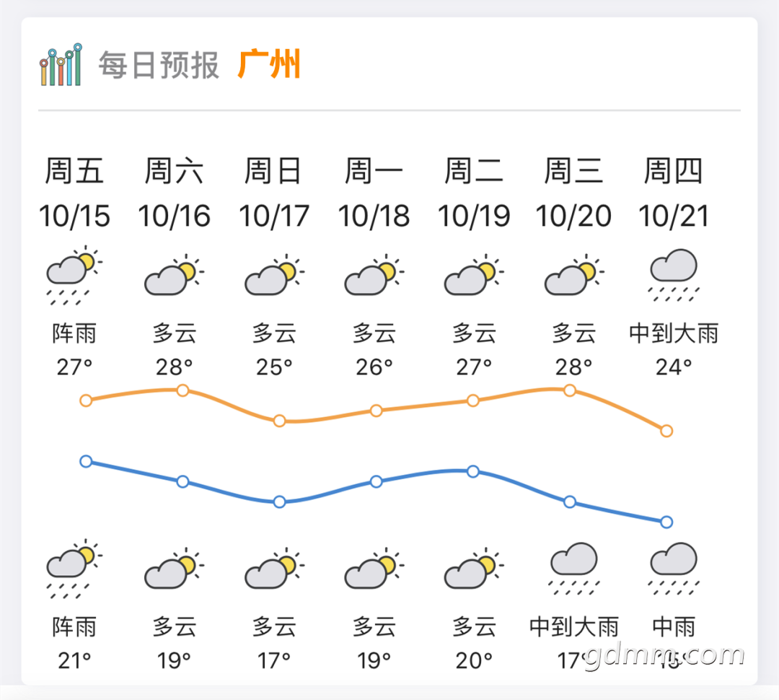This screenshot has height=700, width=779.
Task: Click Sunday's nighttime cloudy weather icon
Action: coord(274,568)
